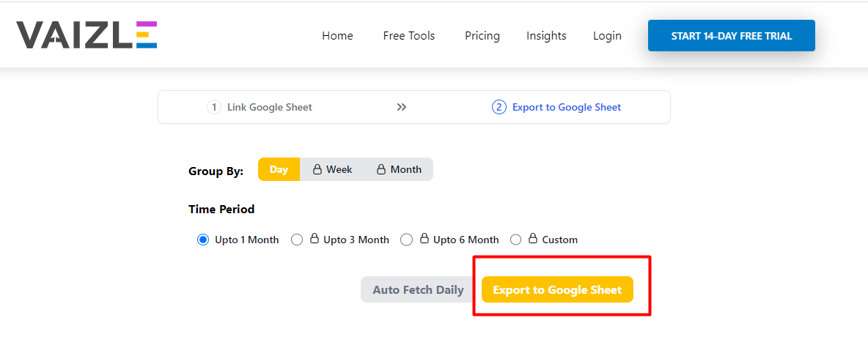
Task: Choose the Custom time period radio button
Action: [x=516, y=240]
